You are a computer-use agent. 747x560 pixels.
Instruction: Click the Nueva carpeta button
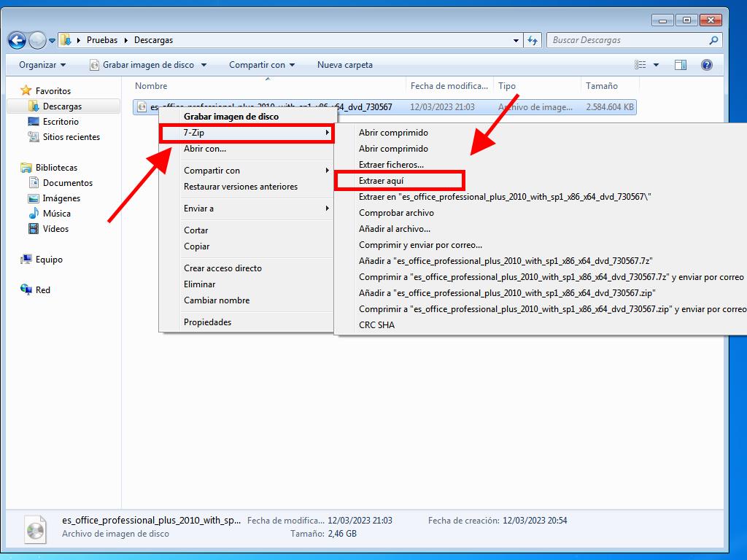coord(344,65)
